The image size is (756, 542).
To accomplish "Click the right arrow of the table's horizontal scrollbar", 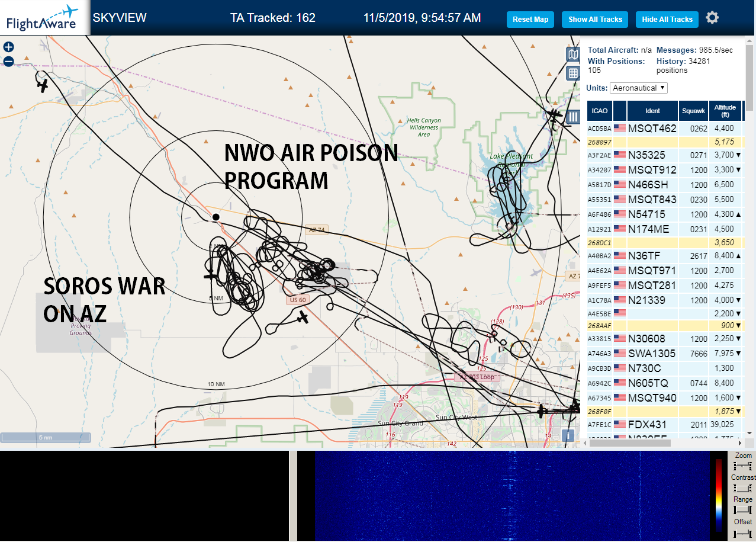I will pos(739,442).
